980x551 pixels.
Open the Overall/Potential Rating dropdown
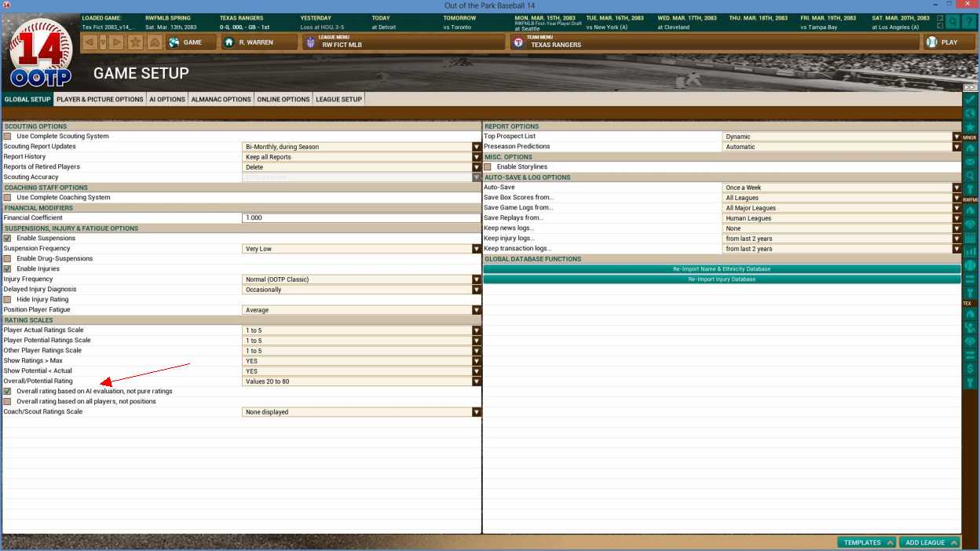tap(362, 381)
